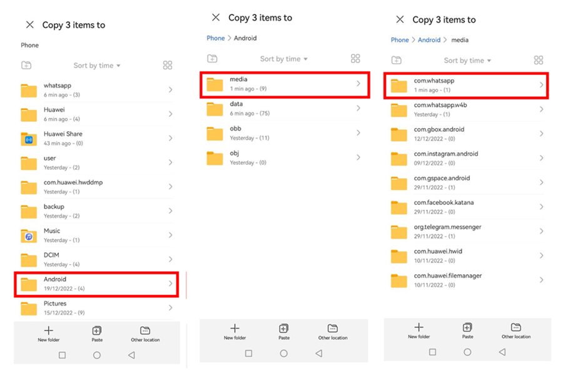Open the org.telegram.messenger folder
Image resolution: width=588 pixels, height=378 pixels.
point(468,231)
